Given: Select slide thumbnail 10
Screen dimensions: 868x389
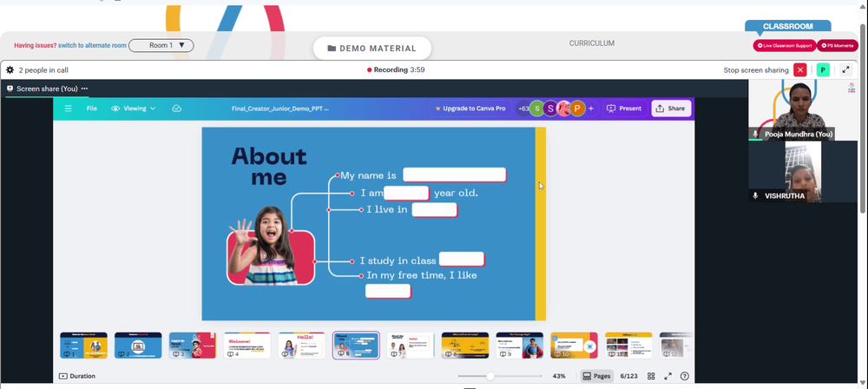Looking at the screenshot, I should tap(574, 346).
